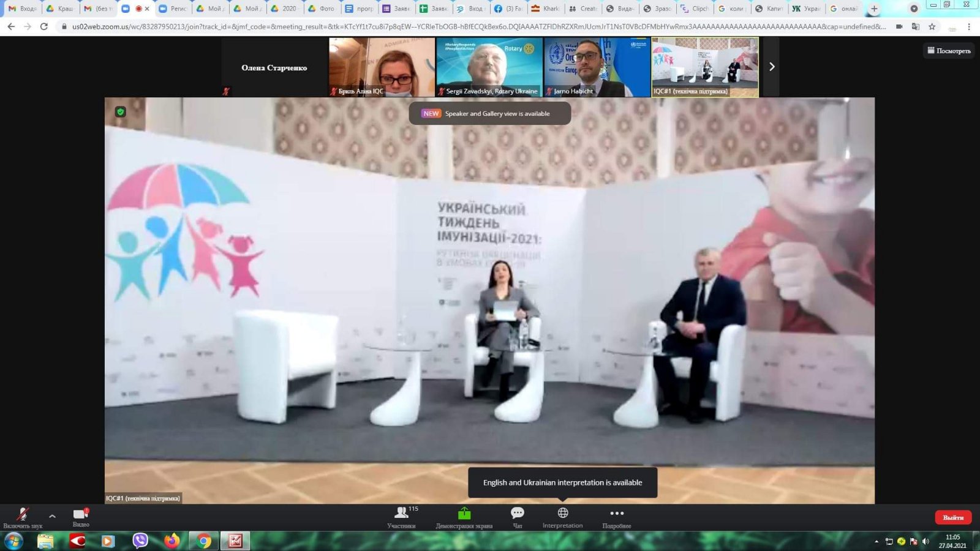Start screen sharing (Демонстрация экрана)
This screenshot has width=980, height=551.
(x=464, y=516)
